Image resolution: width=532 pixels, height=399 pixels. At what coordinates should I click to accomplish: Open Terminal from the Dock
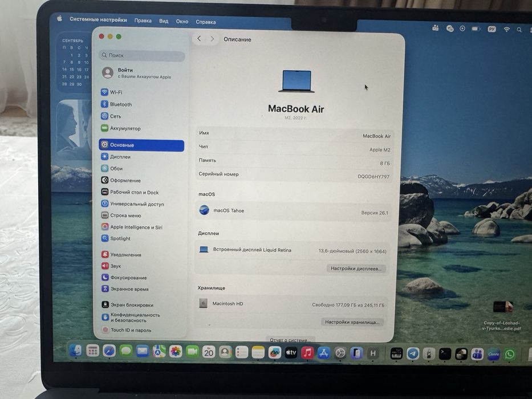(x=445, y=354)
